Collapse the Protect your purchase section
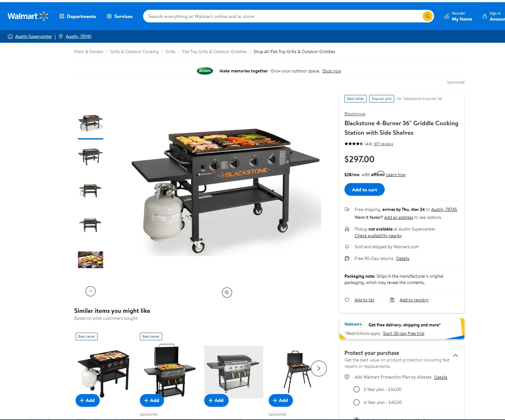Screen dimensions: 505x420 [455, 355]
